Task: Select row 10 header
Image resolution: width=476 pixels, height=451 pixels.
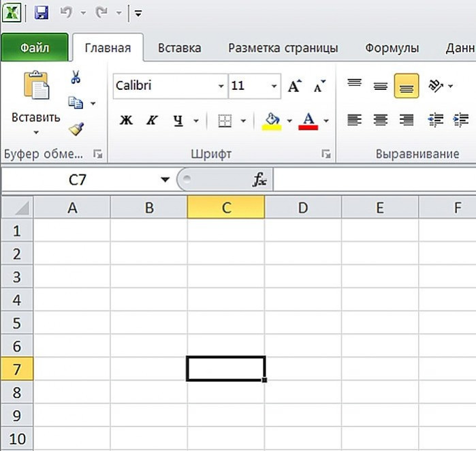Action: coord(17,439)
